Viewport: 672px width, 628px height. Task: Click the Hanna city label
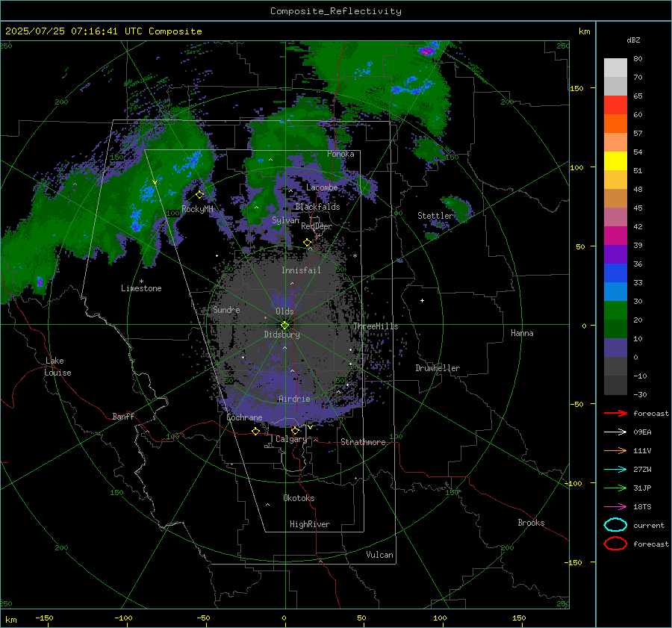tap(522, 333)
